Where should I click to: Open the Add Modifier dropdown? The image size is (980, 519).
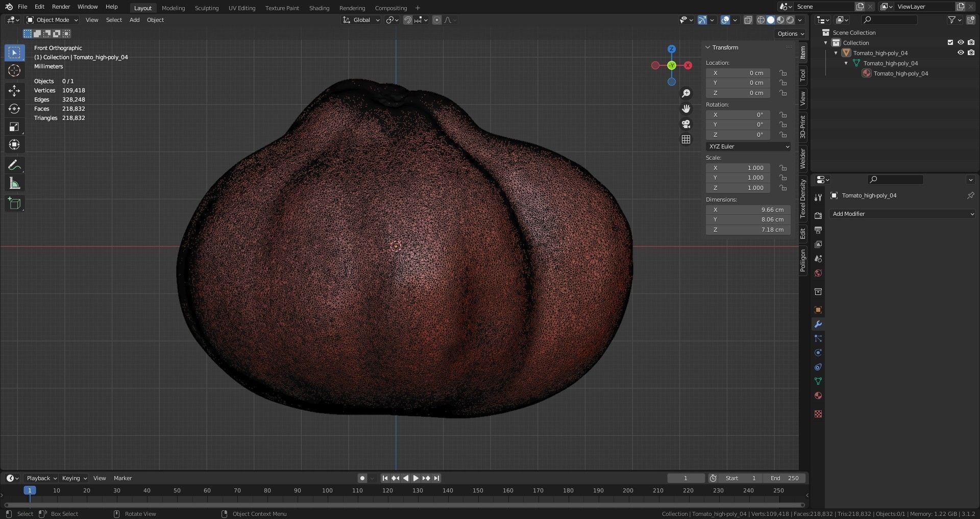coord(902,214)
